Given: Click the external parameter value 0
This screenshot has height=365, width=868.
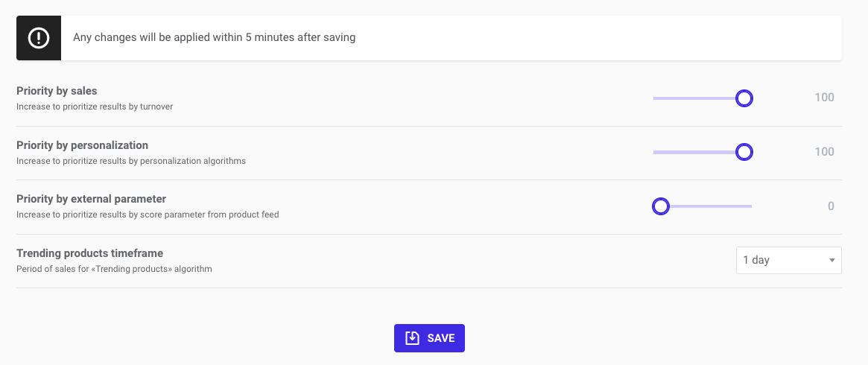Looking at the screenshot, I should pos(831,206).
